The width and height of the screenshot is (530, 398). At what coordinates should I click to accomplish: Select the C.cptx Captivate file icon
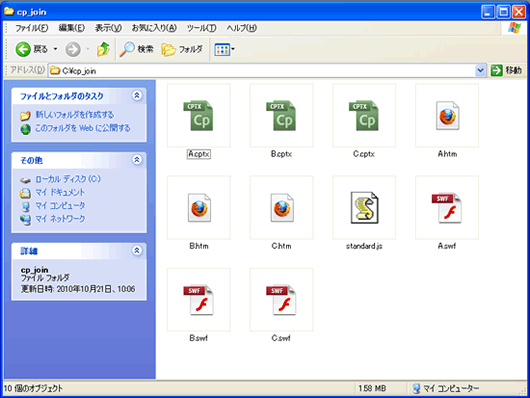pos(364,115)
